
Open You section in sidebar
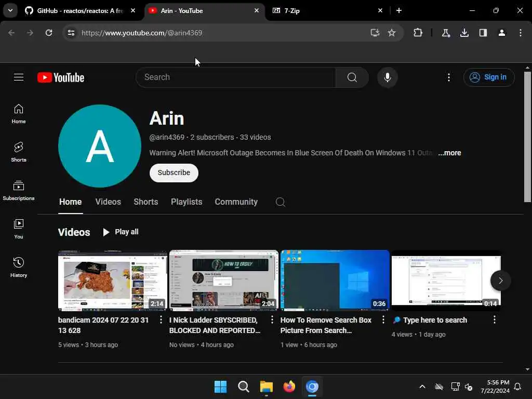click(x=19, y=229)
